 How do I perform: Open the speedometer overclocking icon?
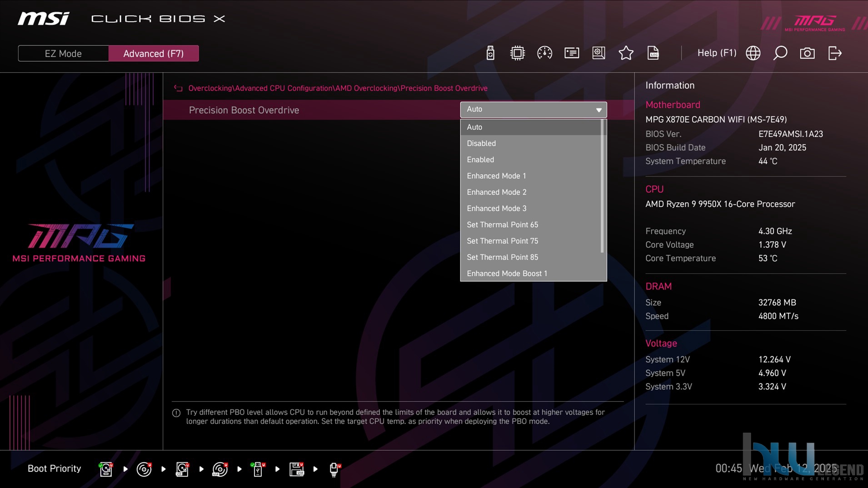point(544,53)
